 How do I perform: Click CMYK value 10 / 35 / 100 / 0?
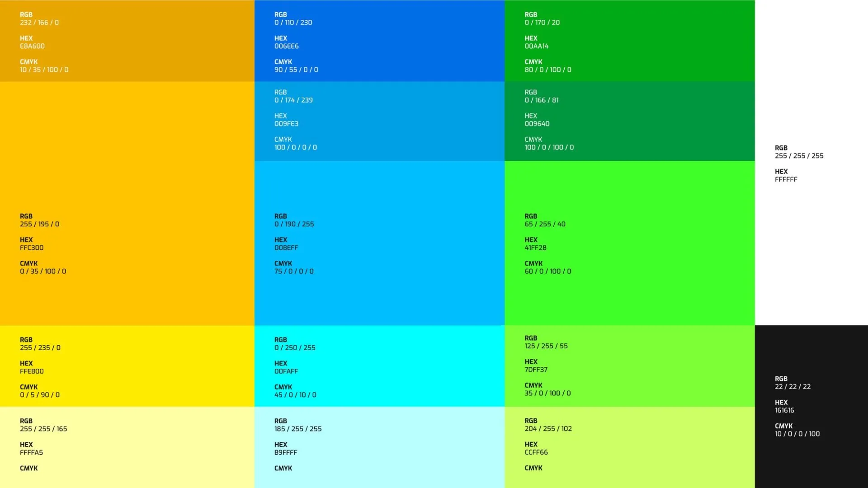point(44,70)
